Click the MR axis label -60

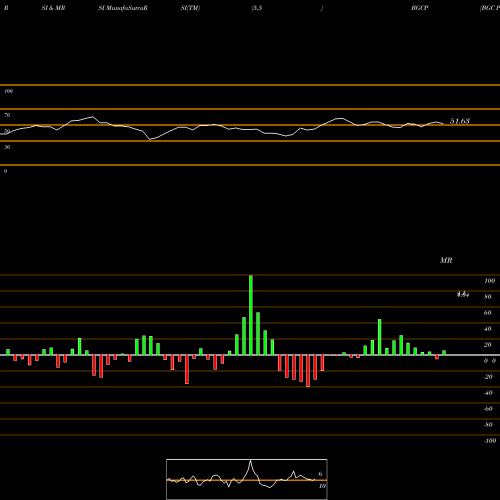point(488,409)
